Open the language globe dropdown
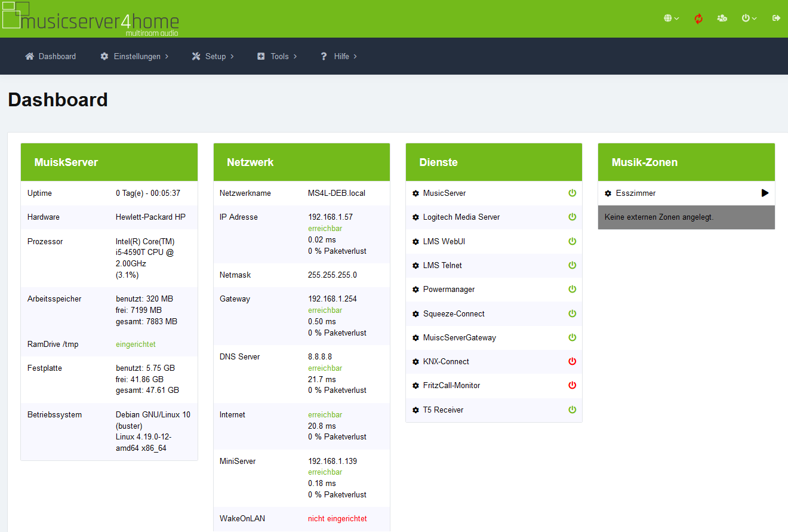Image resolution: width=788 pixels, height=532 pixels. [x=671, y=19]
